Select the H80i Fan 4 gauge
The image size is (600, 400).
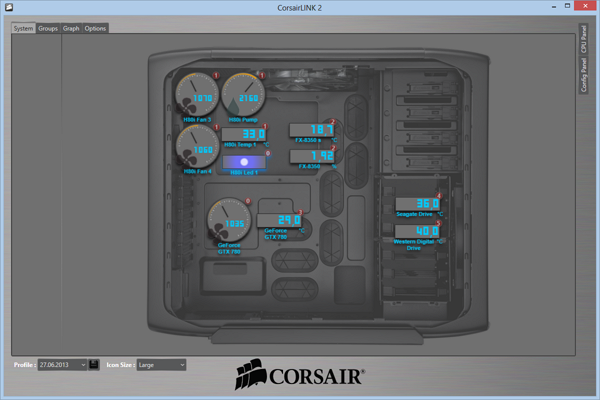click(197, 147)
